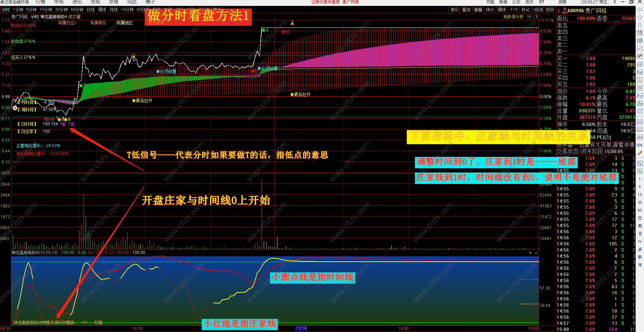Switch to the 月线 monthly chart tab
This screenshot has height=332, width=644.
click(x=114, y=10)
